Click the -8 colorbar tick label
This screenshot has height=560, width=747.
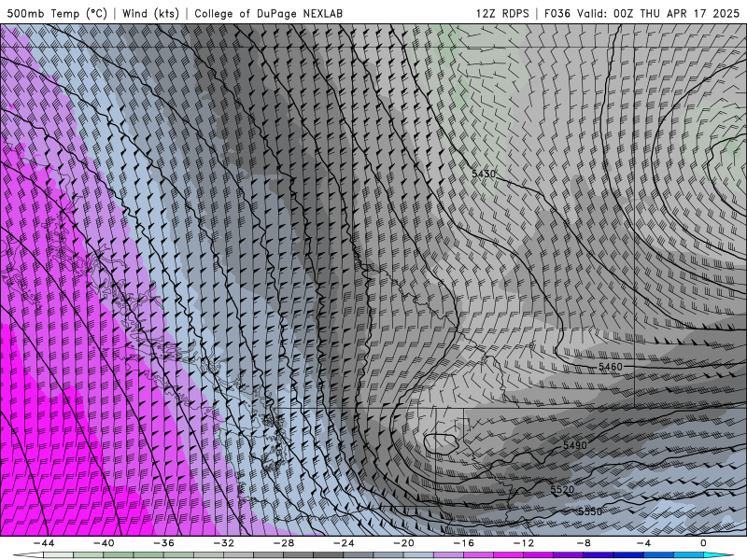click(584, 543)
